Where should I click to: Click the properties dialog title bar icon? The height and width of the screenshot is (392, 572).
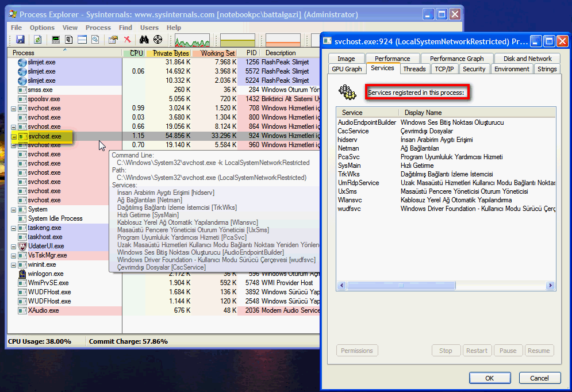click(327, 41)
